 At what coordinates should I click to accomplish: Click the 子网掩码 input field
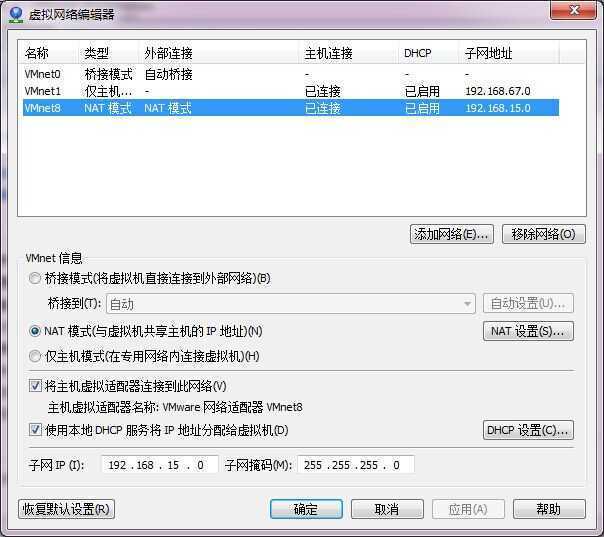click(x=356, y=465)
